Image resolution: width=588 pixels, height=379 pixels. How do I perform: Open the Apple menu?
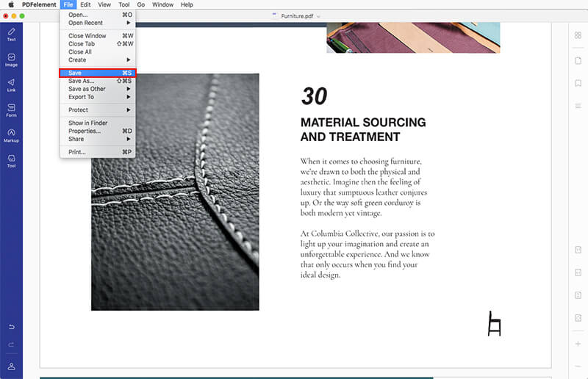pos(8,4)
